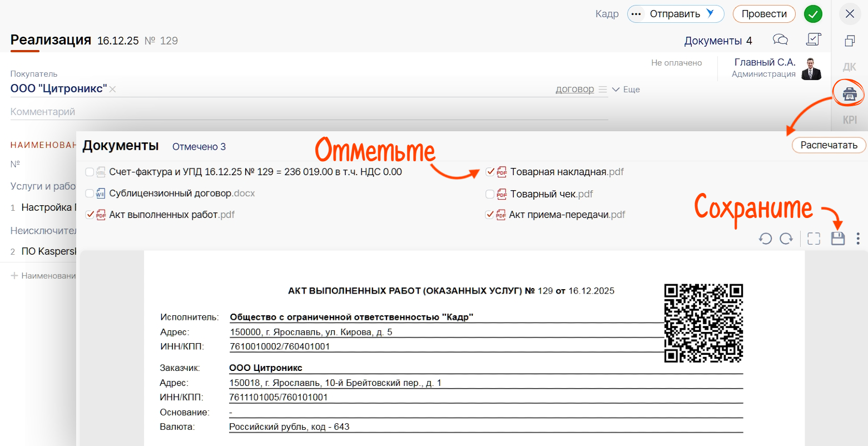Open the three-dot preview options menu
868x446 pixels.
click(858, 239)
